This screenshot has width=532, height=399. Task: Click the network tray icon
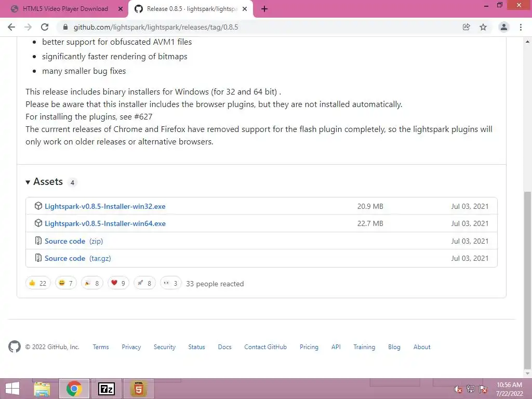pyautogui.click(x=471, y=389)
